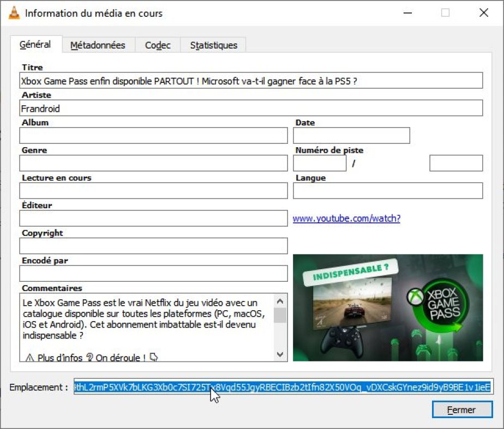
Task: Open the www.youtube.com/watch? link
Action: tap(346, 219)
